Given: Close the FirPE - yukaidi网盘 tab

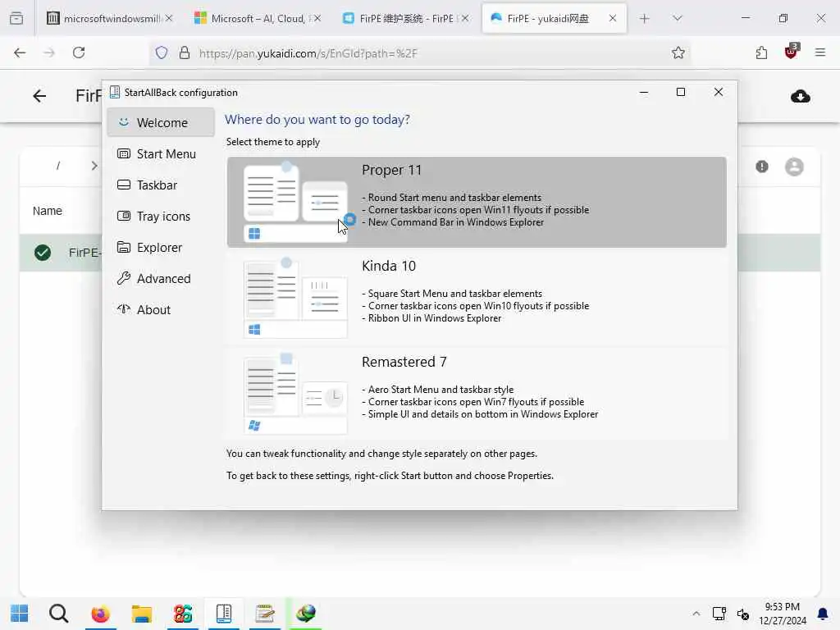Looking at the screenshot, I should pyautogui.click(x=612, y=18).
